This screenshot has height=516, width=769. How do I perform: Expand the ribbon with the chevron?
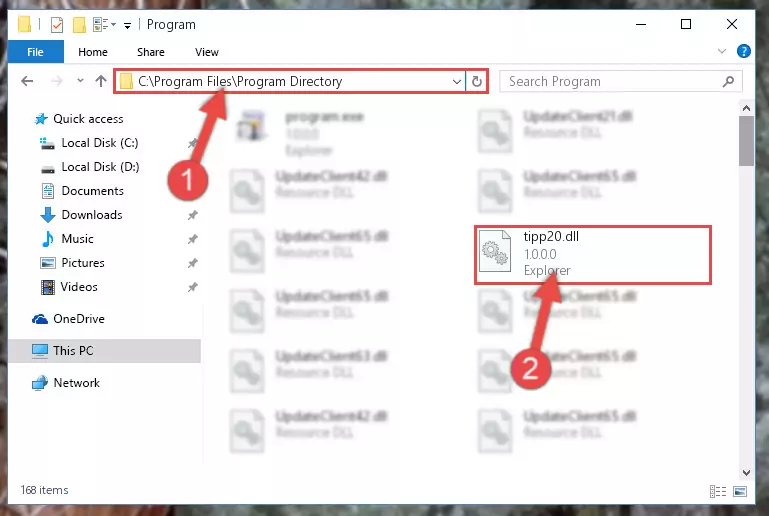722,51
